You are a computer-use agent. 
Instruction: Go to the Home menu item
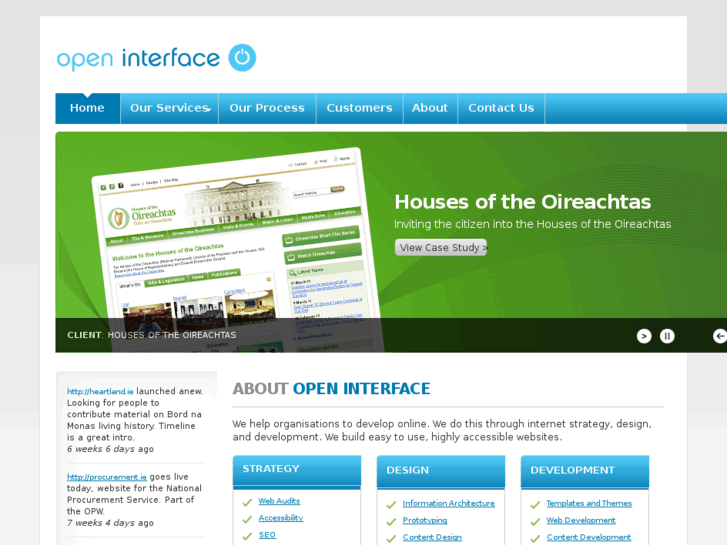pyautogui.click(x=87, y=108)
